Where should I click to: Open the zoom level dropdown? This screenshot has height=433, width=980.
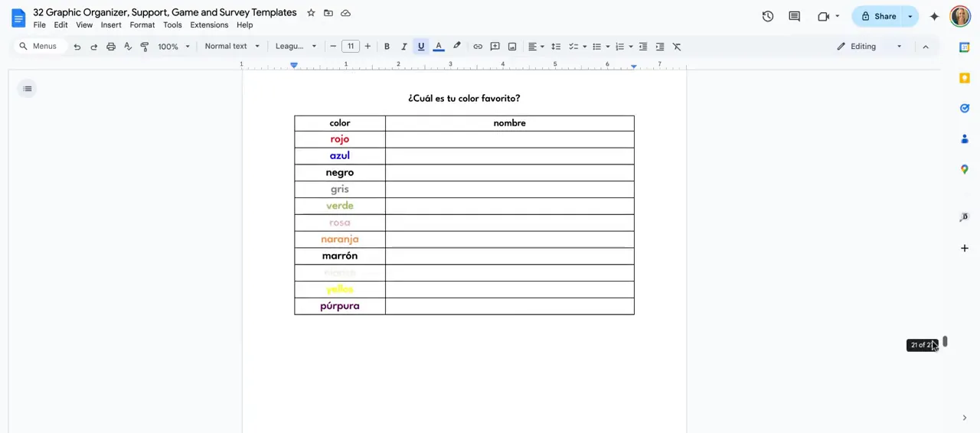point(174,47)
